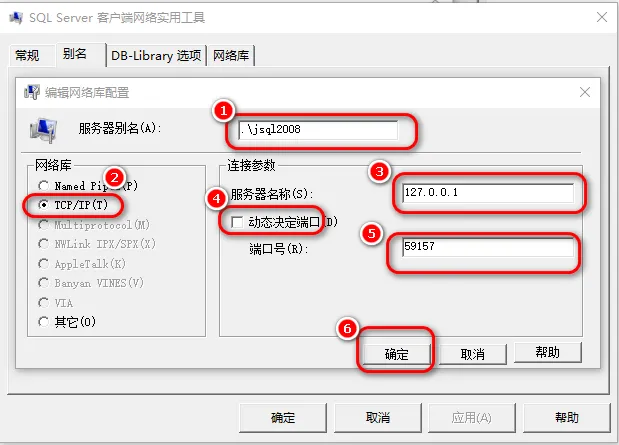Select the AppleTalk(K) radio button

43,264
